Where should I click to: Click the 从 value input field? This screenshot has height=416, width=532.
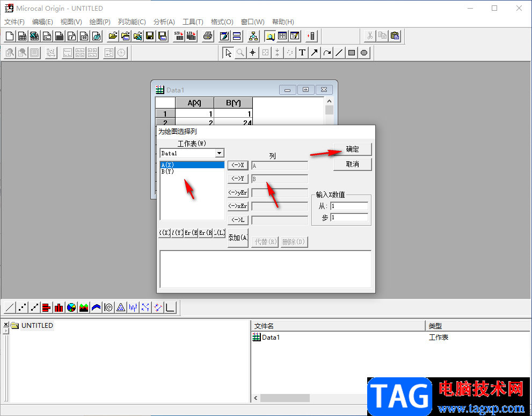pyautogui.click(x=349, y=206)
